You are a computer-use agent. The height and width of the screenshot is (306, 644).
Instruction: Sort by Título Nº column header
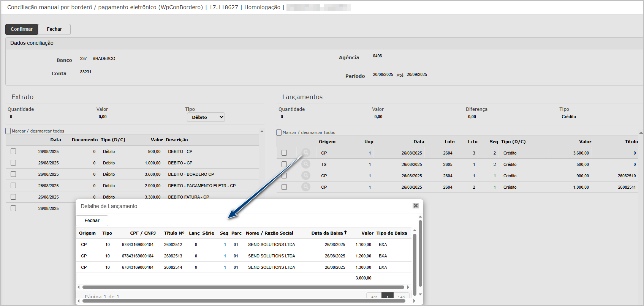(174, 233)
